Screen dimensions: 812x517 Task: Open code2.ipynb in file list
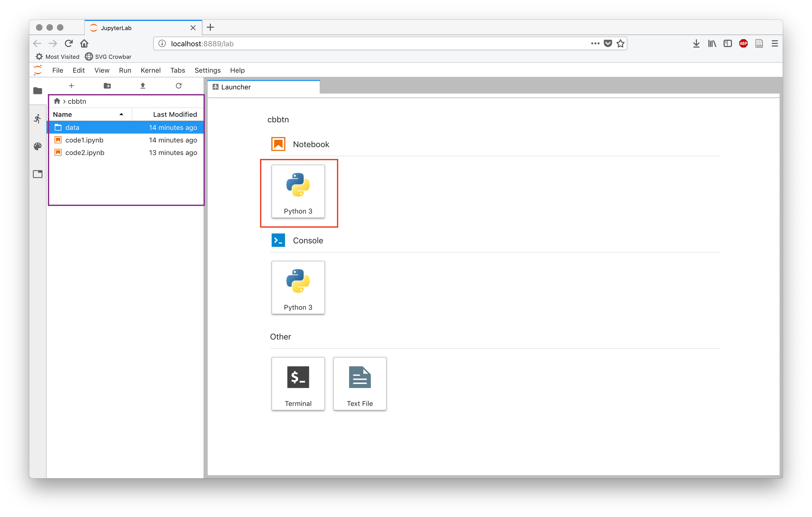pos(85,153)
